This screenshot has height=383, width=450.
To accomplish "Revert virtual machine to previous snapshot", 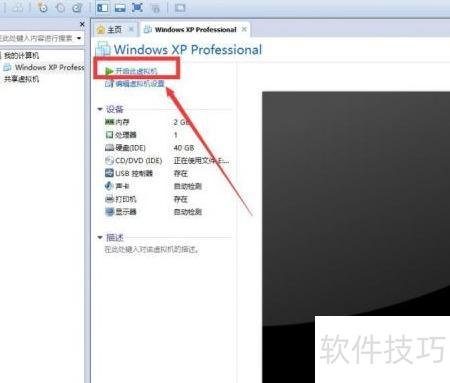I will click(x=60, y=8).
